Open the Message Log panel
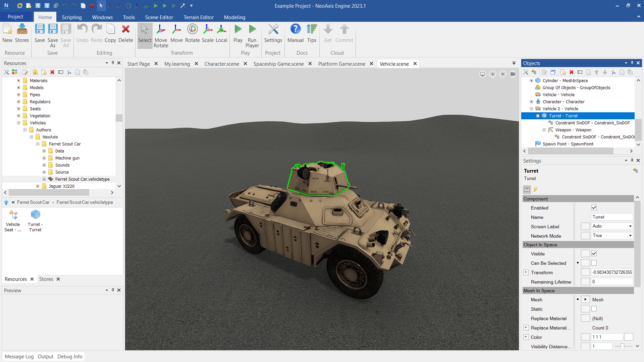This screenshot has width=644, height=362. click(19, 357)
